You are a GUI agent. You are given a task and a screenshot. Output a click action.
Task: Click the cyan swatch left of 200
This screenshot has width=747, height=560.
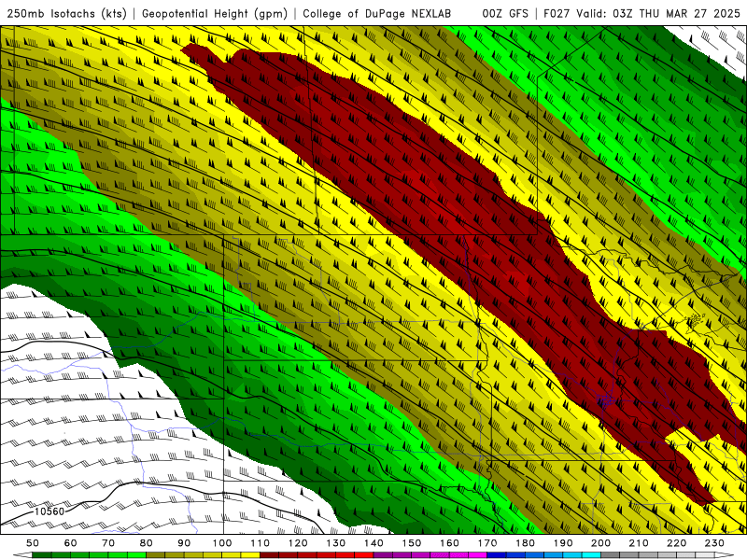(x=591, y=555)
